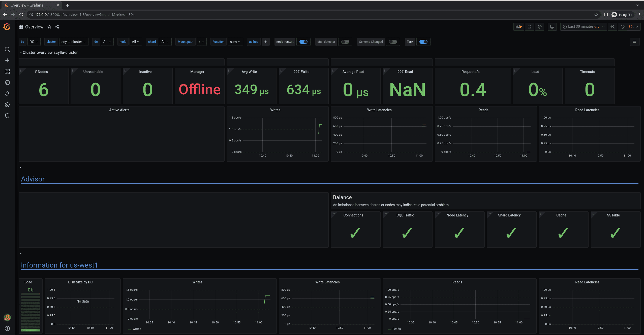This screenshot has width=644, height=335.
Task: Click the Load gauge bar in us-west1
Action: pyautogui.click(x=30, y=312)
